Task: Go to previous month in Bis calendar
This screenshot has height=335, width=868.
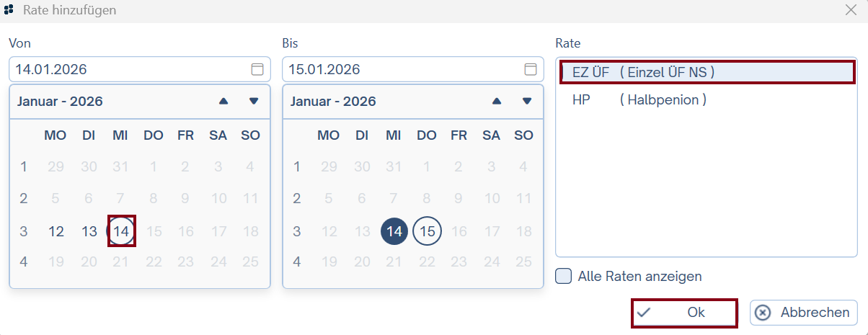Action: pos(497,102)
